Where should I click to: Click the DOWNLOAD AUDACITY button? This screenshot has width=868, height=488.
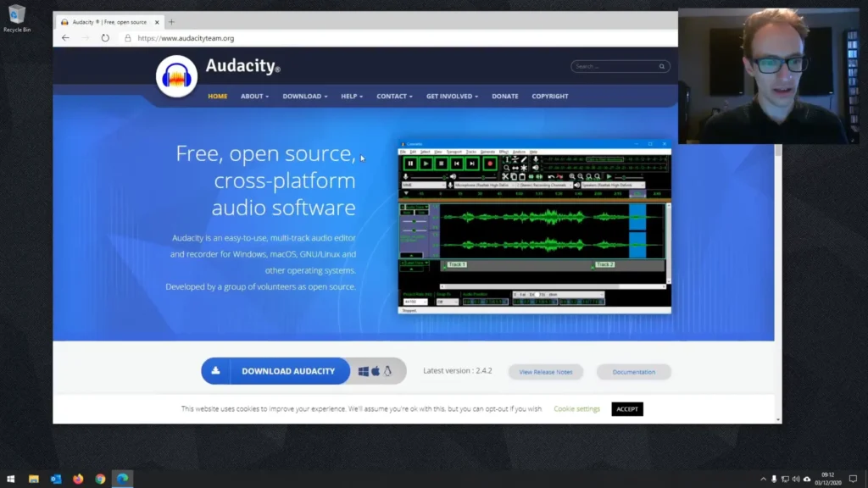click(275, 371)
